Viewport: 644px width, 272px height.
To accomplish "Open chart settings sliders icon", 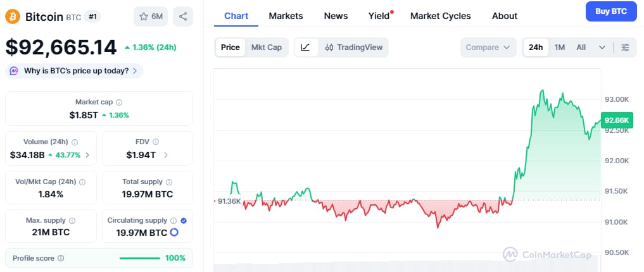I will tap(625, 47).
